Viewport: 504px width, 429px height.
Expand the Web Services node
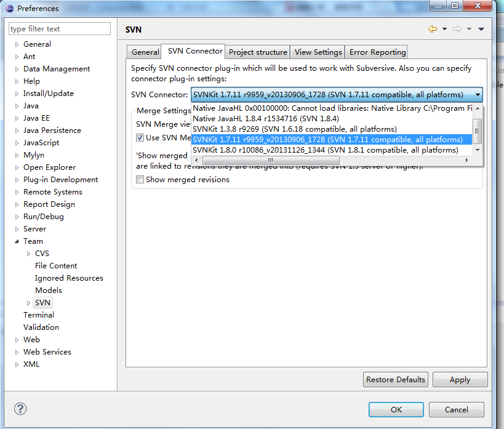coord(17,352)
